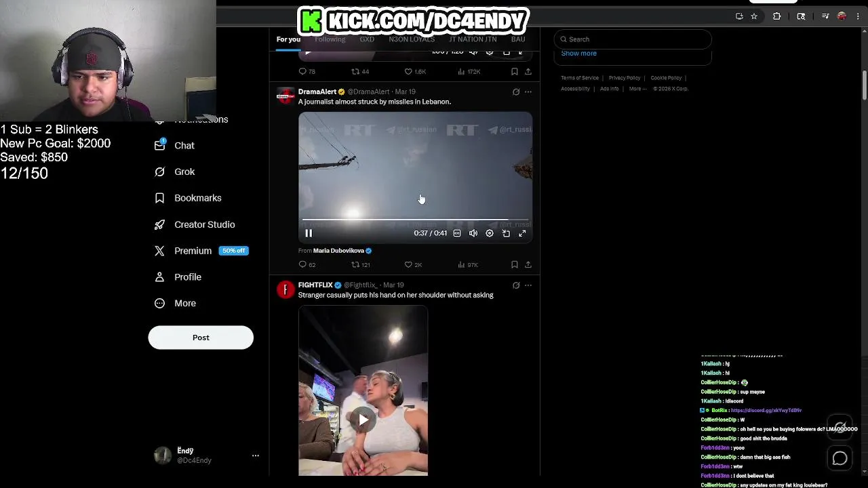Viewport: 868px width, 488px height.
Task: Open the Maria Dubovikova source link
Action: 338,251
